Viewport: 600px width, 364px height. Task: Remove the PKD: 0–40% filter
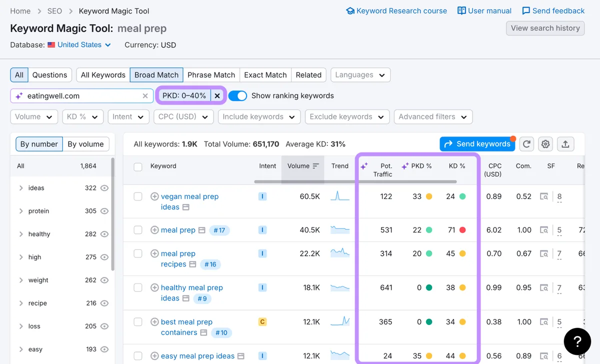click(x=217, y=95)
